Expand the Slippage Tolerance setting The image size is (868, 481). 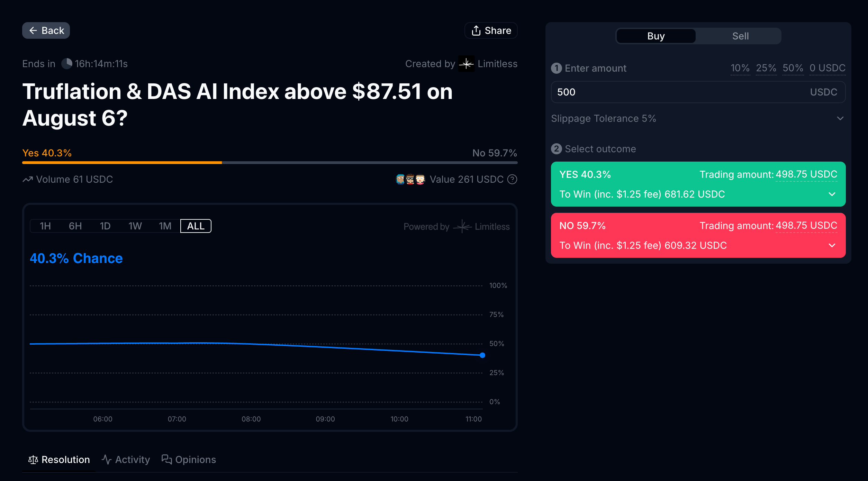[840, 118]
